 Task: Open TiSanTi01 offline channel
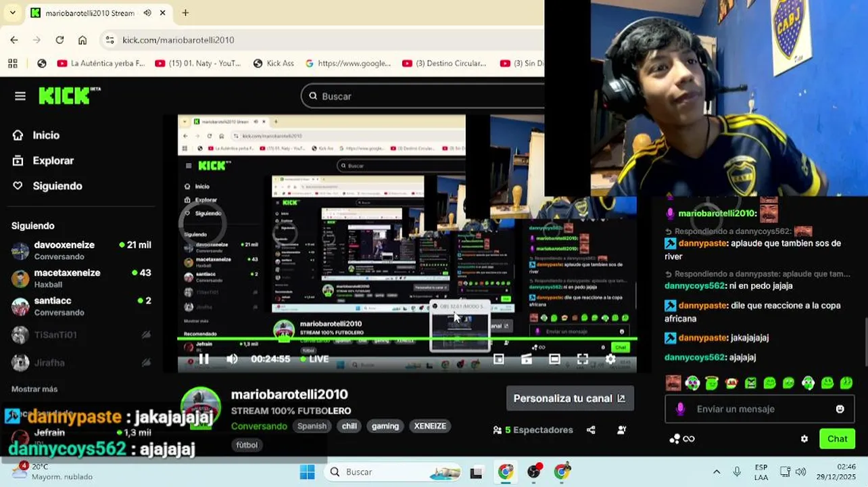pos(81,335)
